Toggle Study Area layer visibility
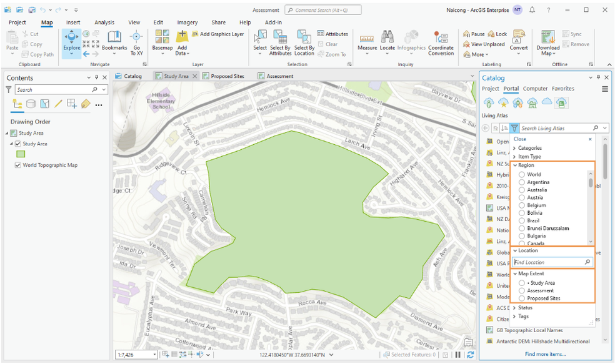615x364 pixels. [x=17, y=144]
